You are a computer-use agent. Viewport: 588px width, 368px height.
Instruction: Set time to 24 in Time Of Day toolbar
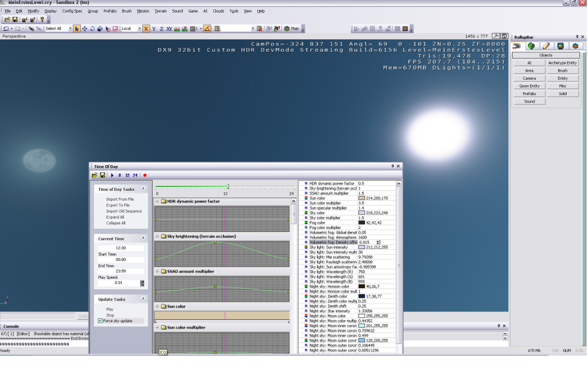point(135,175)
